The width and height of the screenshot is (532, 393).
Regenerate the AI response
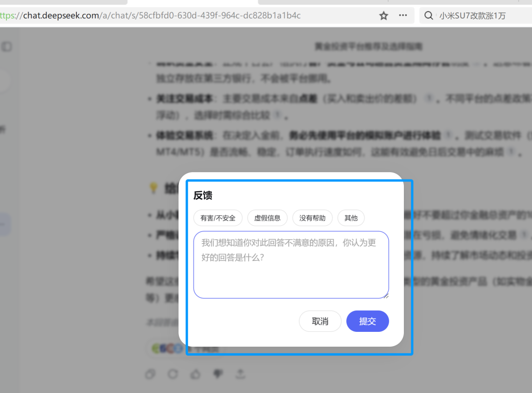tap(173, 374)
